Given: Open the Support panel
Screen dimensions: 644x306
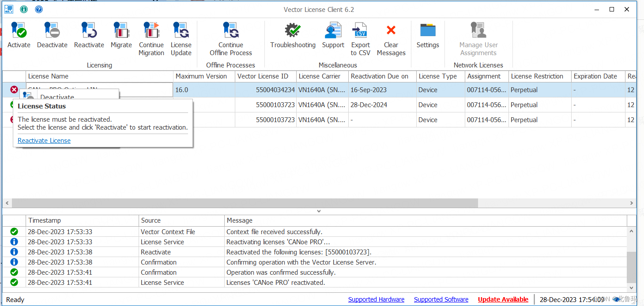Looking at the screenshot, I should pyautogui.click(x=333, y=34).
